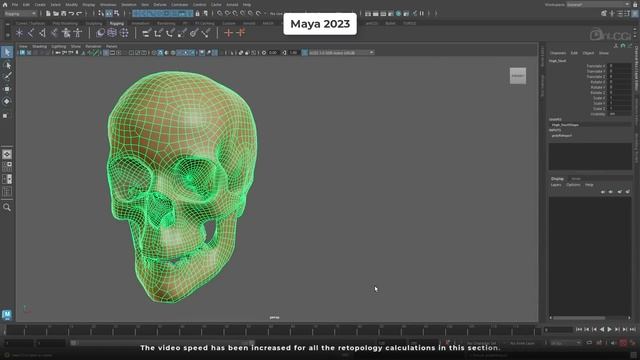
Task: Activate the Paint Selection tool
Action: [x=7, y=76]
